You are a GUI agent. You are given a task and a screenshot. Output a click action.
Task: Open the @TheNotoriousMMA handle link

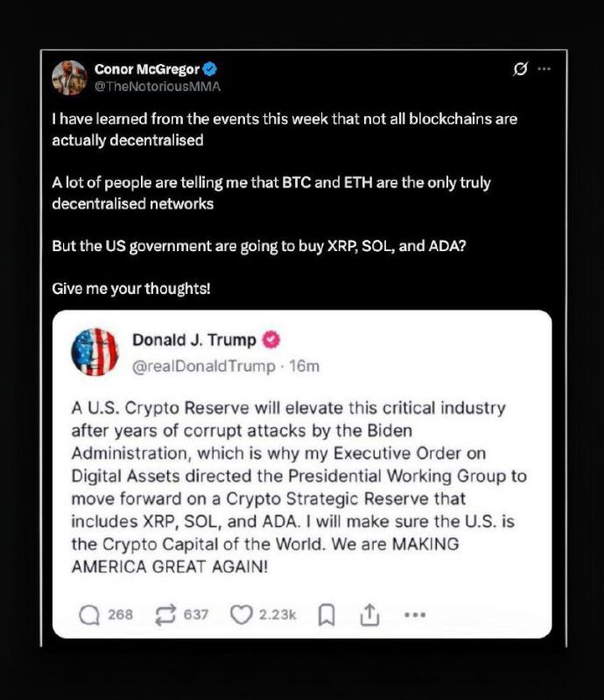[157, 86]
